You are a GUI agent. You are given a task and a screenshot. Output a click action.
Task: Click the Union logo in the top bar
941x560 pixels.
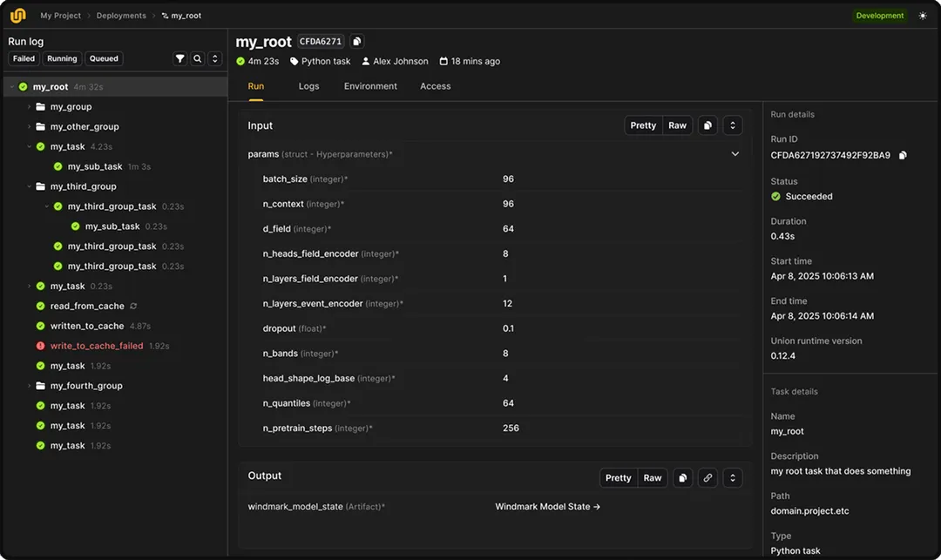pyautogui.click(x=19, y=14)
